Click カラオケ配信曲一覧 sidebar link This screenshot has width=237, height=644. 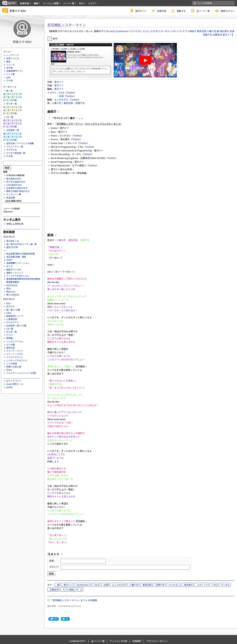tap(16, 153)
